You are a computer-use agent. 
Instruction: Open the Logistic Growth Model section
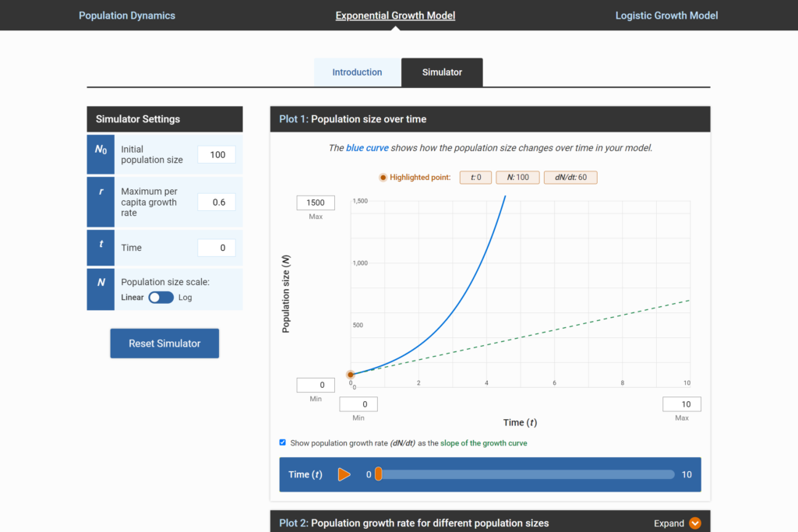tap(666, 15)
